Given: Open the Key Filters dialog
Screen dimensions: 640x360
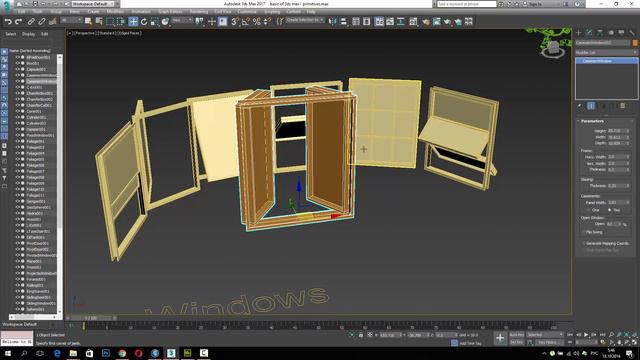Looking at the screenshot, I should (548, 342).
